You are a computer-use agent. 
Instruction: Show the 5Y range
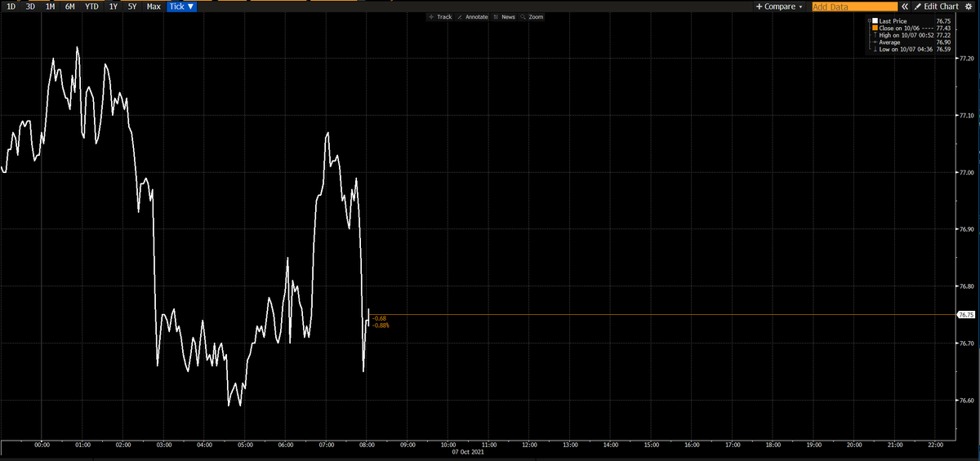pyautogui.click(x=132, y=6)
